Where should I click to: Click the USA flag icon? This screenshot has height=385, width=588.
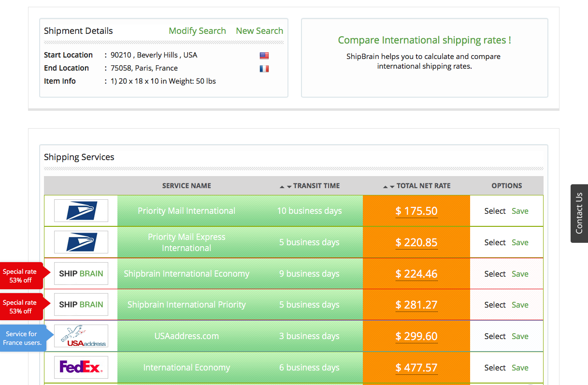[x=264, y=56]
